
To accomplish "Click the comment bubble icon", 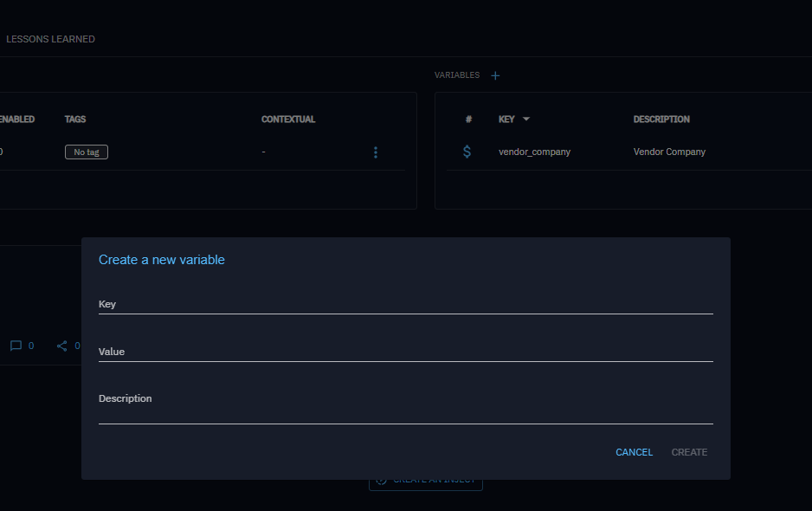I will pyautogui.click(x=16, y=346).
